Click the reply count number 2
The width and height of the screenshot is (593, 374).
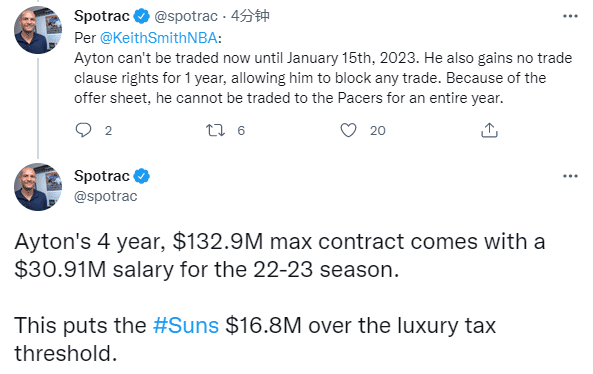tap(108, 130)
